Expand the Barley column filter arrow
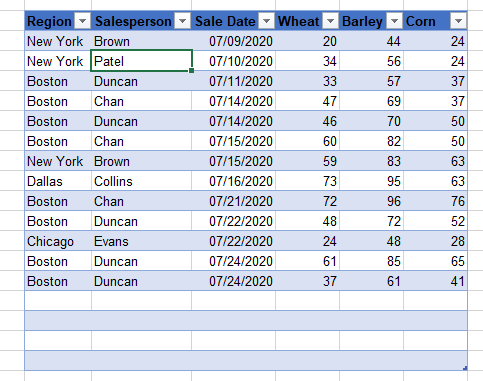This screenshot has height=381, width=483. [x=394, y=21]
